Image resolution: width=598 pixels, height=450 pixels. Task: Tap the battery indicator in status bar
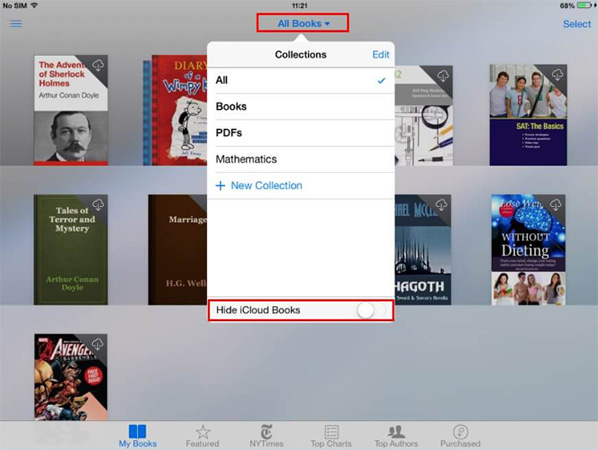pos(584,5)
